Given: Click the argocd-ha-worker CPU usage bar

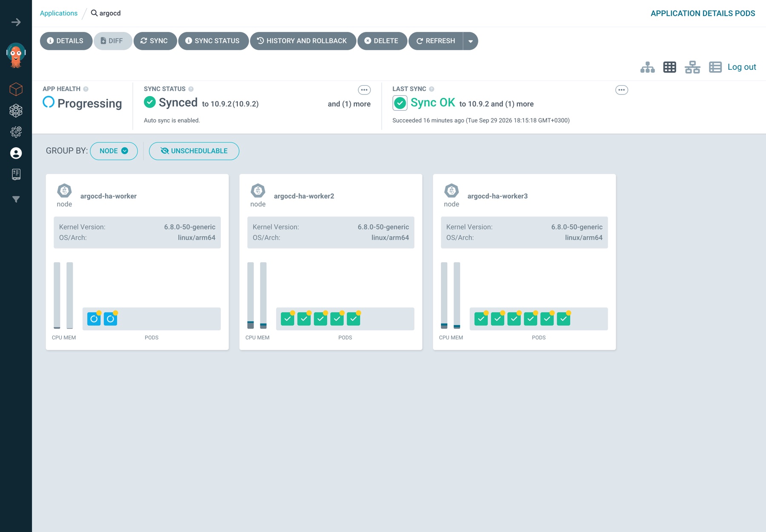Looking at the screenshot, I should click(57, 295).
